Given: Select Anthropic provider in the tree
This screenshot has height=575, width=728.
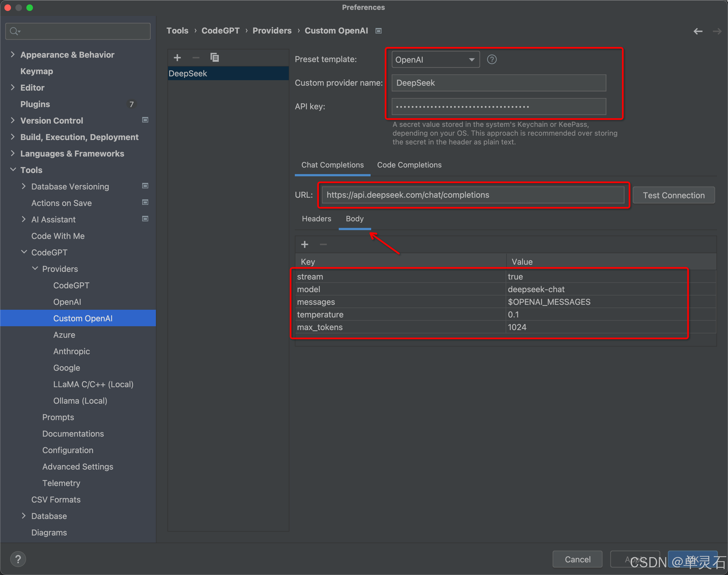Looking at the screenshot, I should click(x=71, y=351).
